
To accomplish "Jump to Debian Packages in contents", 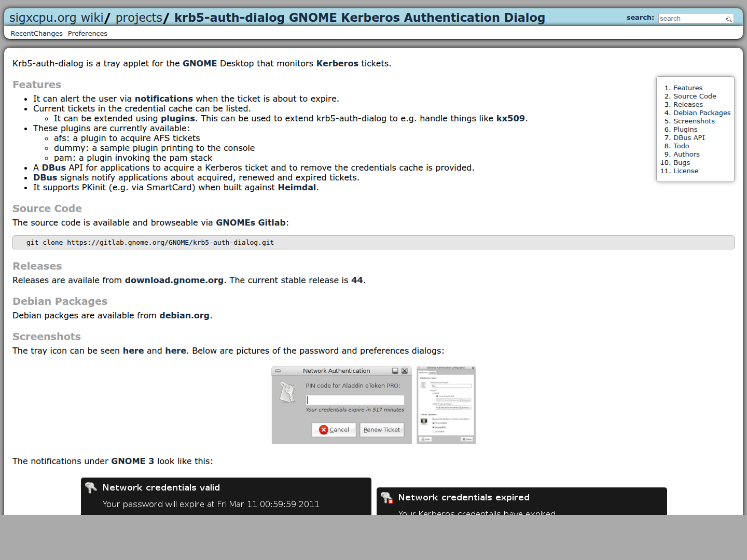I will pos(702,113).
